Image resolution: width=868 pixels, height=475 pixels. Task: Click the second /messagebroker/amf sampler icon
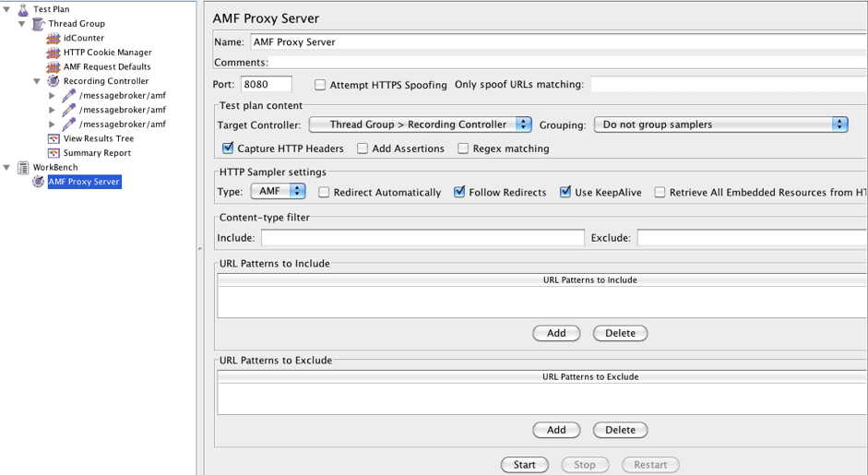coord(68,110)
